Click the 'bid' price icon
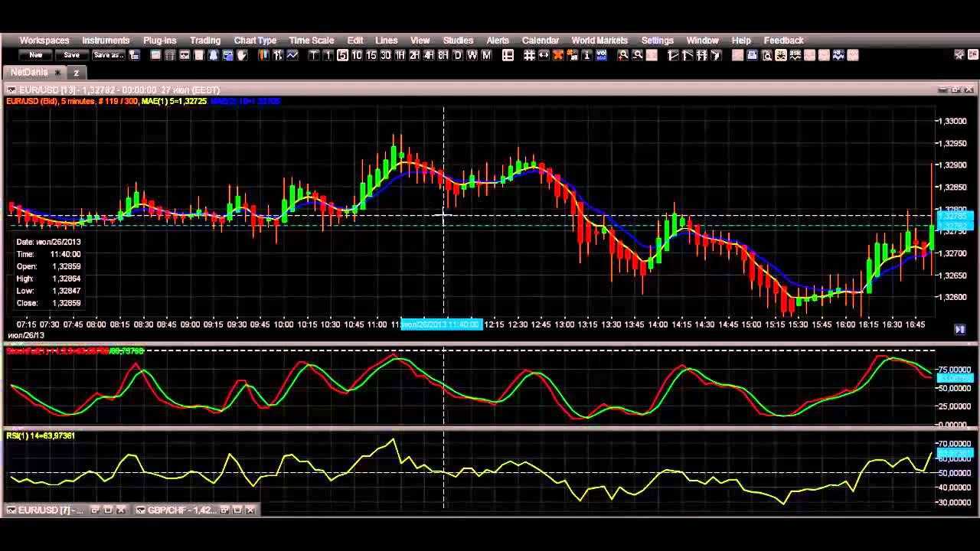 [x=781, y=55]
